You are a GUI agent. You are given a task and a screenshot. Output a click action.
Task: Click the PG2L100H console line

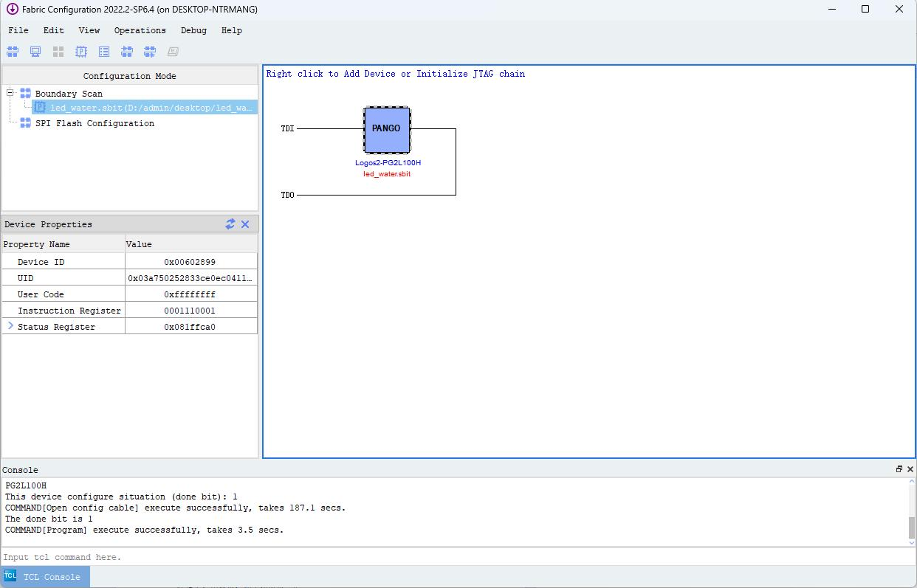[26, 485]
